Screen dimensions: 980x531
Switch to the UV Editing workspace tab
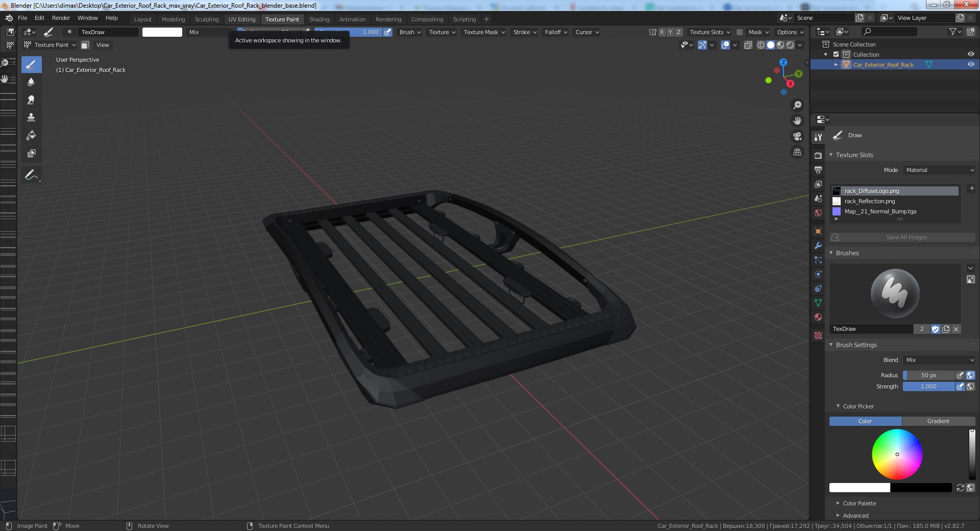pos(242,19)
